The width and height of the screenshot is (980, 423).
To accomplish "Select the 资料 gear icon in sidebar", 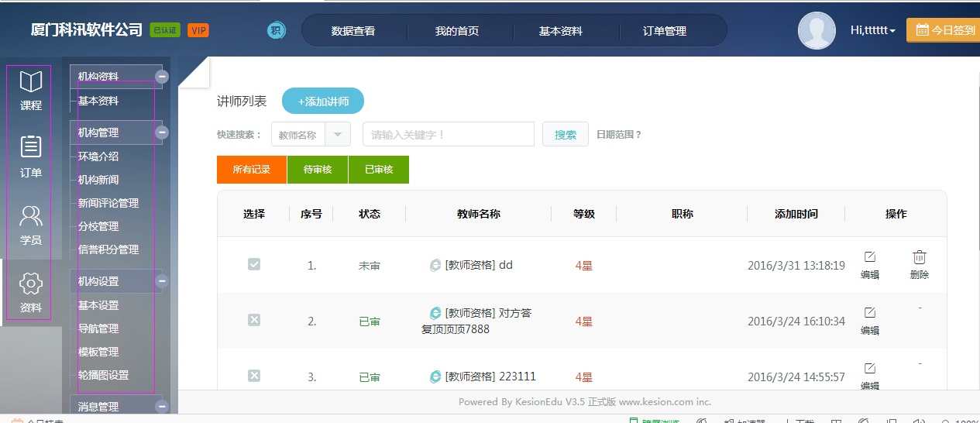I will click(x=30, y=283).
